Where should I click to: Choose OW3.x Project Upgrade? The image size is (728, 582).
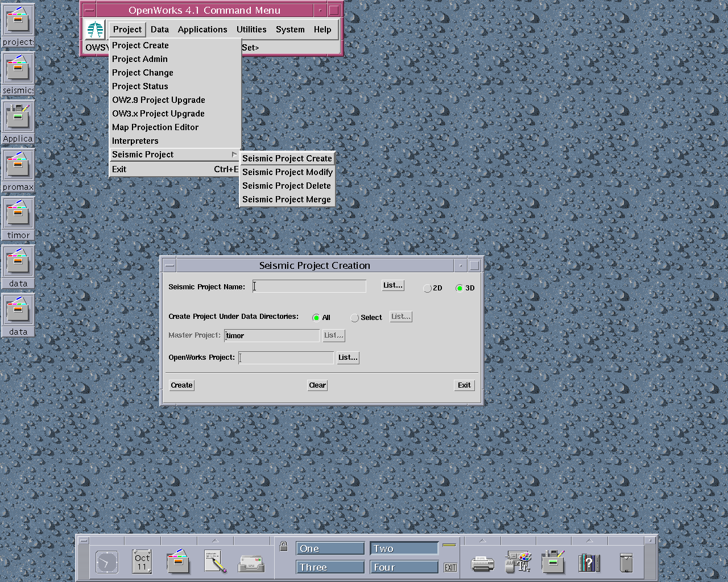175,114
